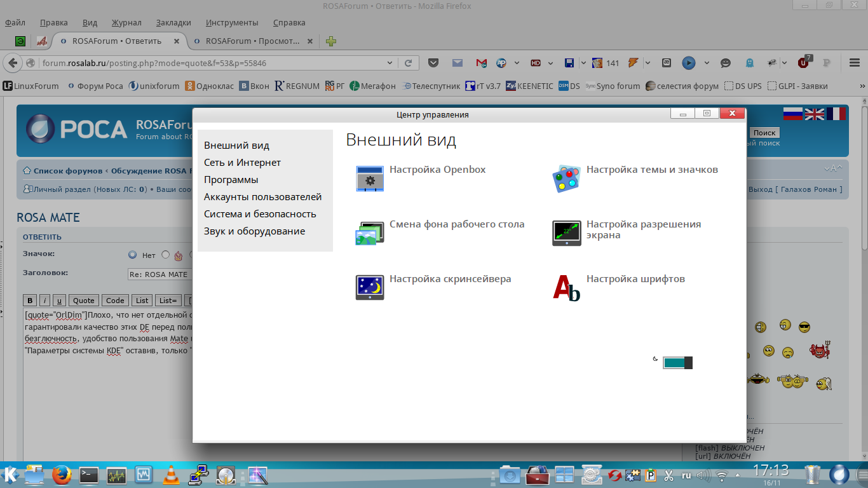Click the 'ru' keyboard layout indicator
Screen dimensions: 868x488
tap(686, 475)
